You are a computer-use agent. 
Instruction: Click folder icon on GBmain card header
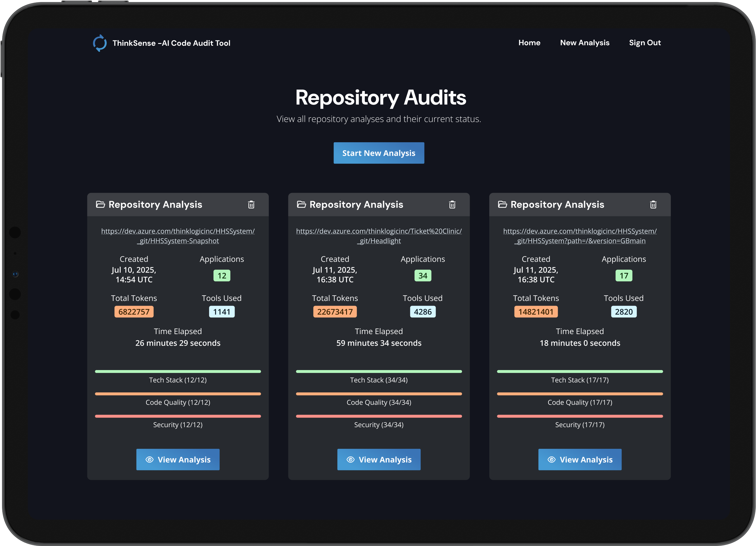502,204
